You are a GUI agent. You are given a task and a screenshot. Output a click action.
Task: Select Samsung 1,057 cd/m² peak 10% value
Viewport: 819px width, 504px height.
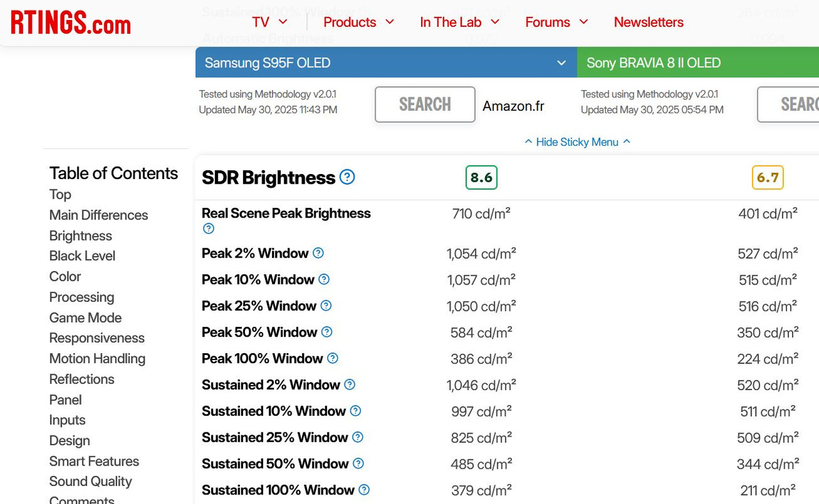pyautogui.click(x=481, y=280)
